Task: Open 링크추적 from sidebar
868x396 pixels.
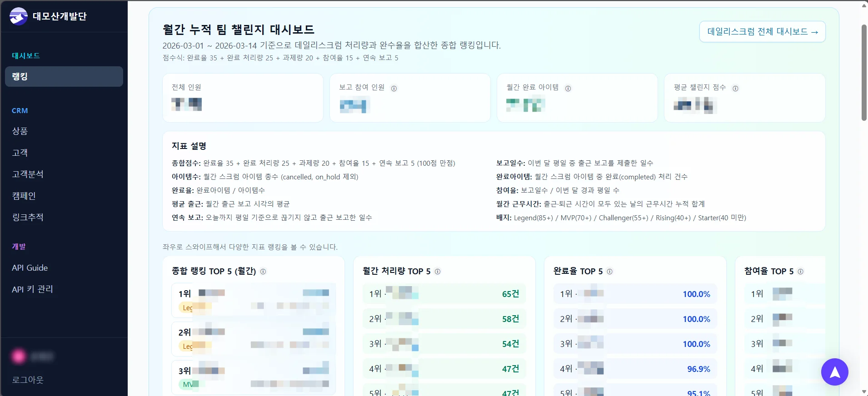Action: pos(28,217)
